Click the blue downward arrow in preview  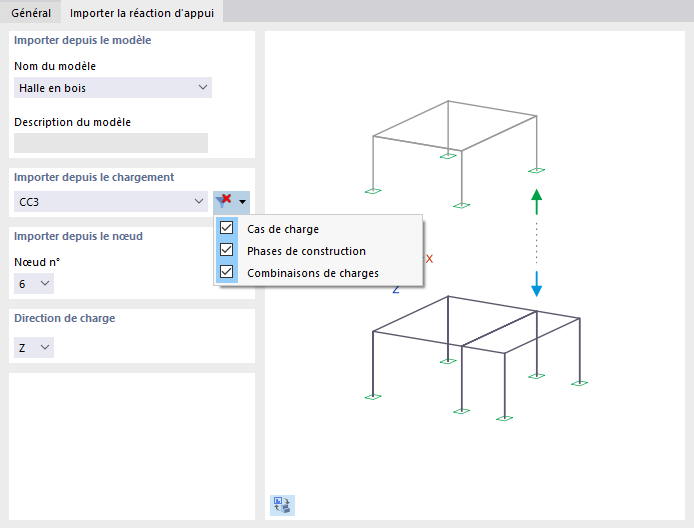(x=536, y=284)
